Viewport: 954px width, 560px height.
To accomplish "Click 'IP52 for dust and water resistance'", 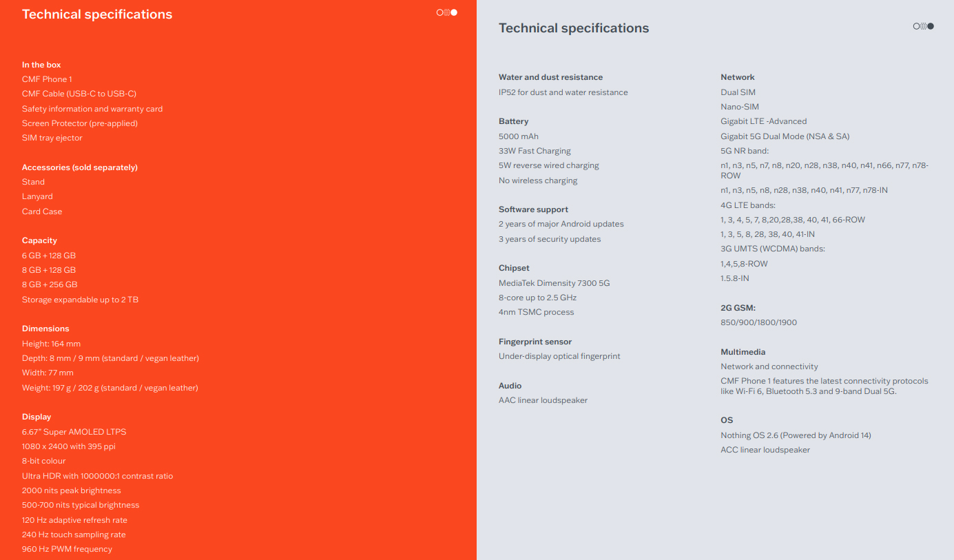I will click(x=563, y=92).
